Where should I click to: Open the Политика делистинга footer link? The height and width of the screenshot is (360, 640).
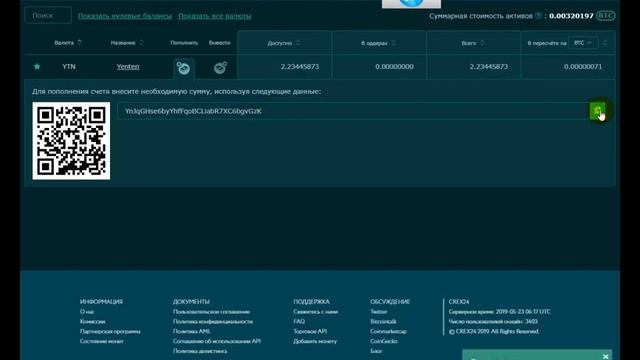click(200, 351)
